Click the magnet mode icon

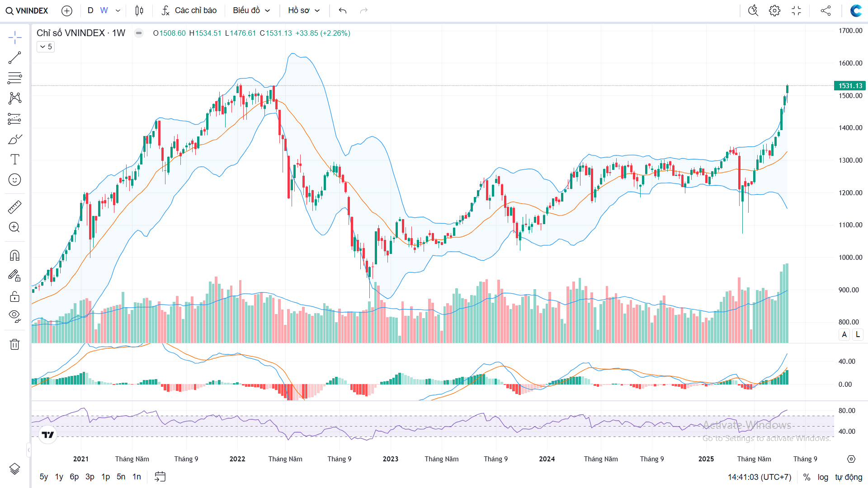click(14, 256)
